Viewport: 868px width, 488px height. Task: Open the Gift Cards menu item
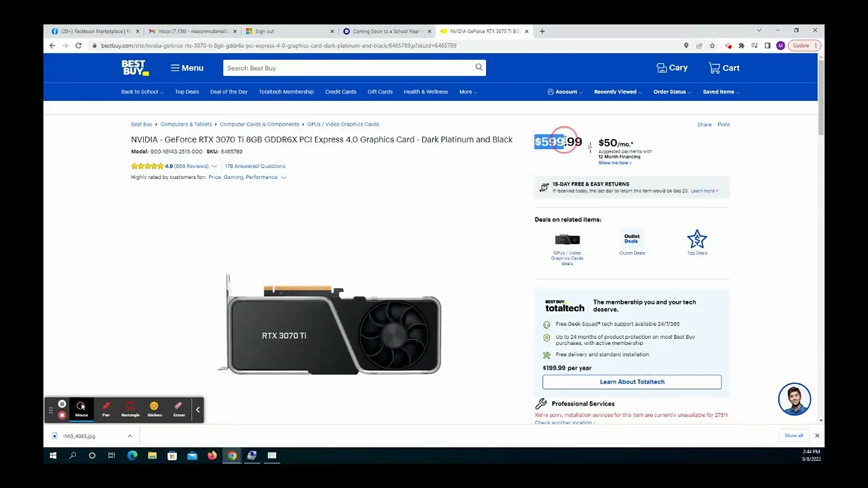coord(380,91)
